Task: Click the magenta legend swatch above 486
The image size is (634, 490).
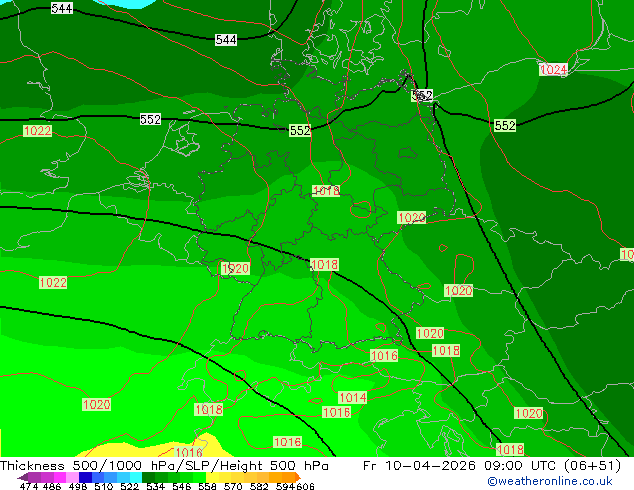Action: pos(59,477)
